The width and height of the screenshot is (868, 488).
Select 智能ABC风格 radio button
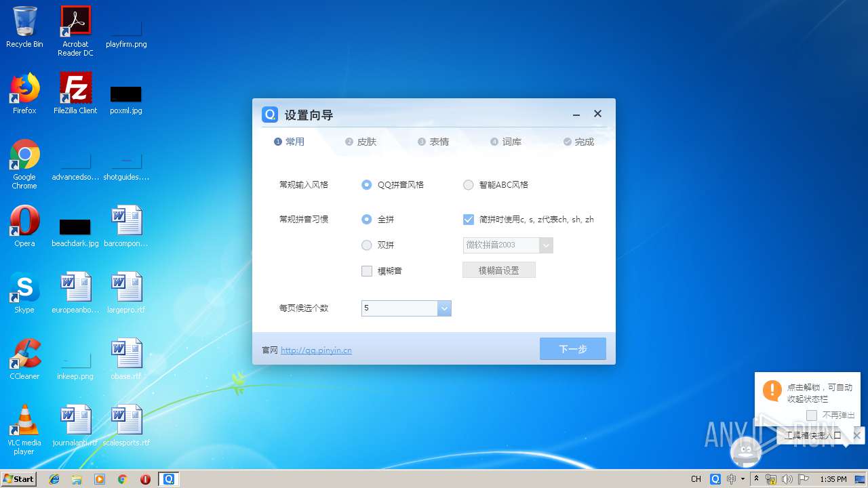click(468, 184)
